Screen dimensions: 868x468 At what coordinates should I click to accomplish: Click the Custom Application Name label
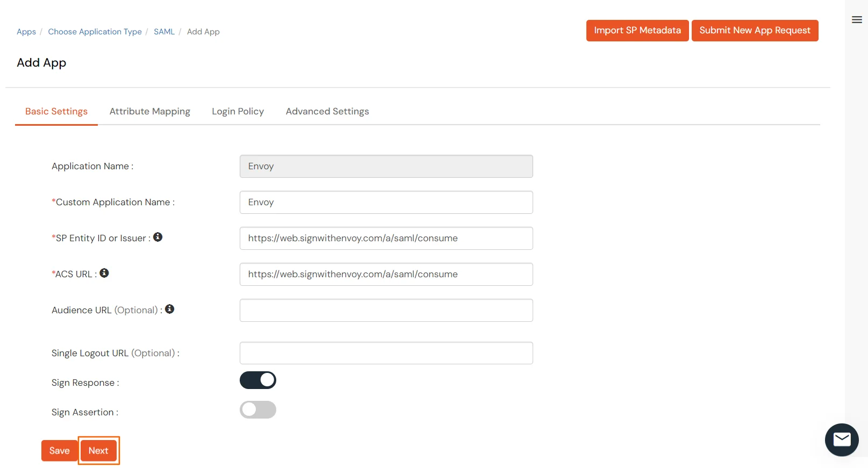point(113,202)
